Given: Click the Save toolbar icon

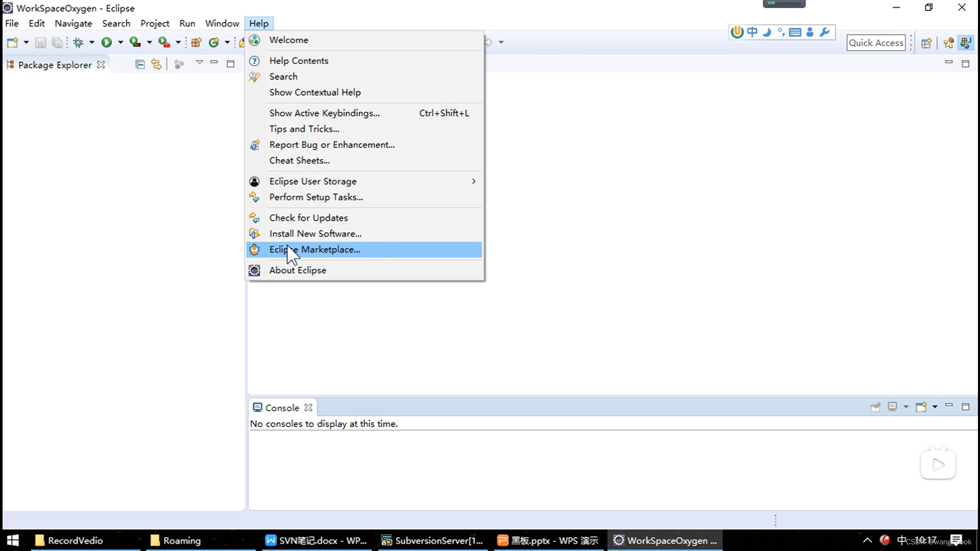Looking at the screenshot, I should pyautogui.click(x=40, y=42).
